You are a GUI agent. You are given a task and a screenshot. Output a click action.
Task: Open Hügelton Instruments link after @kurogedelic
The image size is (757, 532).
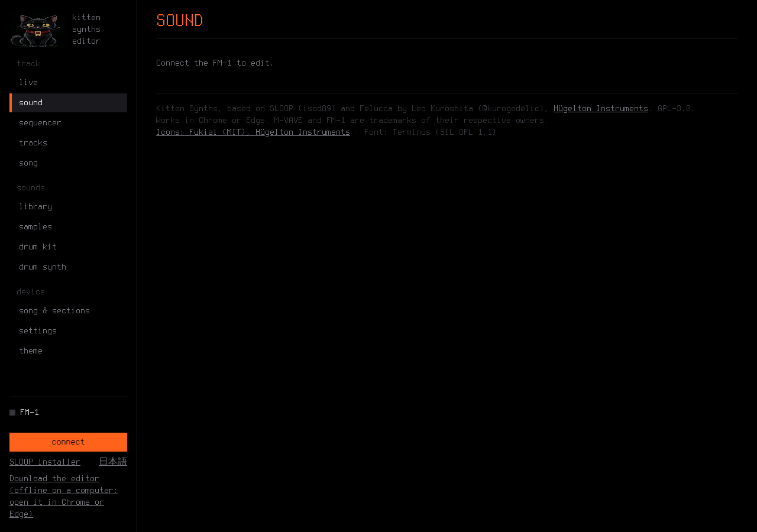(x=601, y=109)
